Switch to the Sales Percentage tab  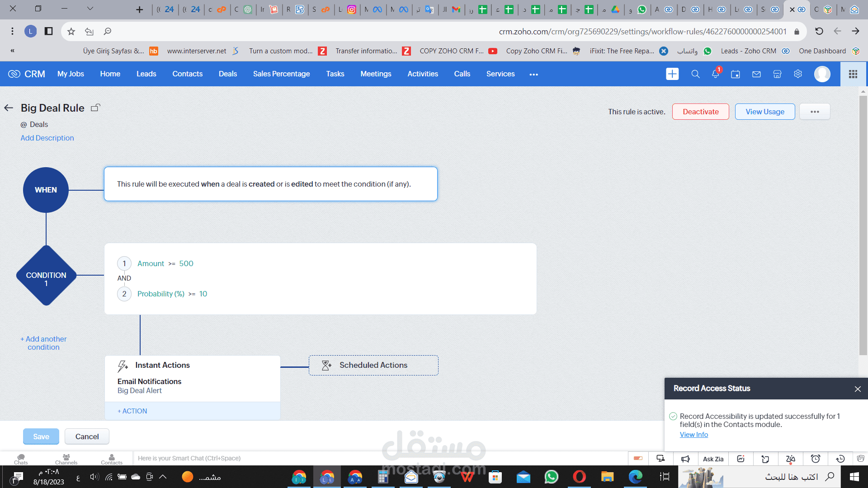281,74
